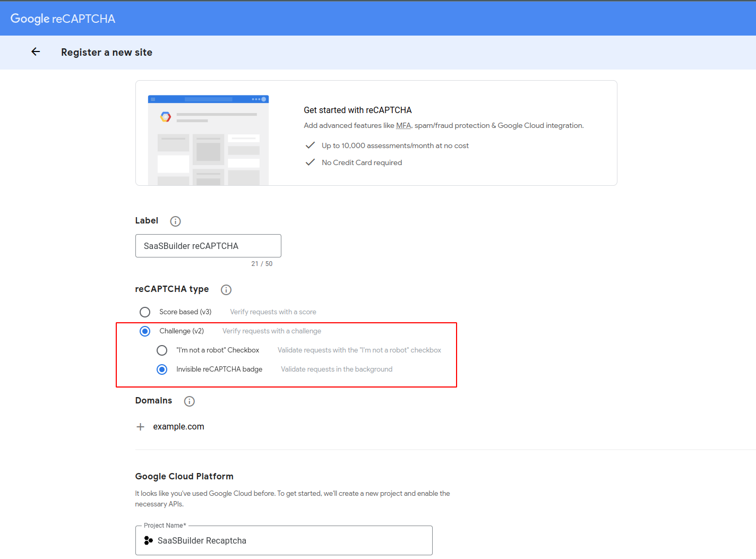This screenshot has width=756, height=559.
Task: Show info tooltip next to reCAPTCHA type
Action: coord(226,290)
